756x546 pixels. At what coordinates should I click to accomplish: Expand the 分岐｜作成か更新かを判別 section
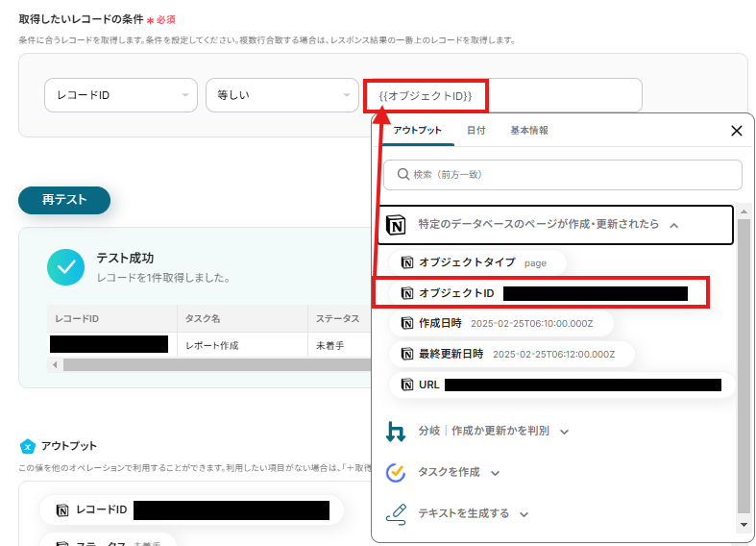pyautogui.click(x=564, y=432)
